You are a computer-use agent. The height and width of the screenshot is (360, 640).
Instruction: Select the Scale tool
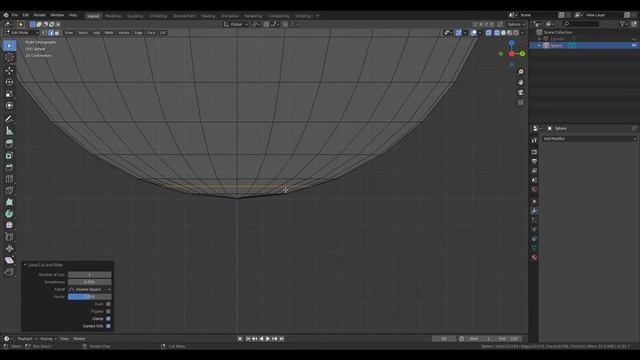click(9, 94)
